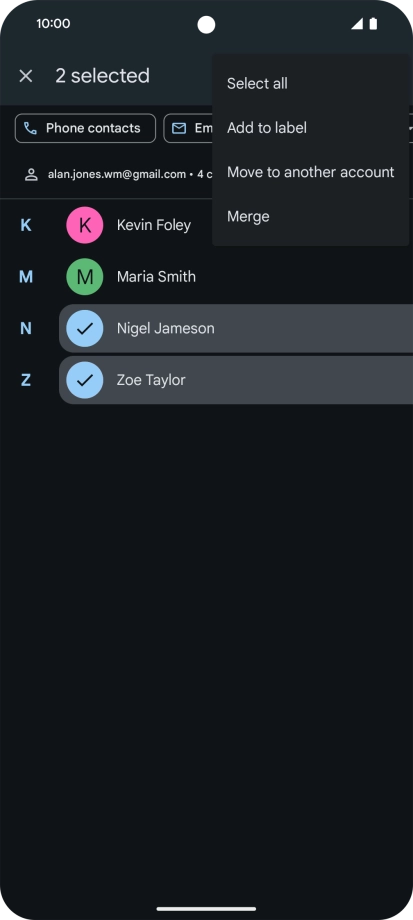Close the selection mode with X icon
413x920 pixels.
[26, 76]
